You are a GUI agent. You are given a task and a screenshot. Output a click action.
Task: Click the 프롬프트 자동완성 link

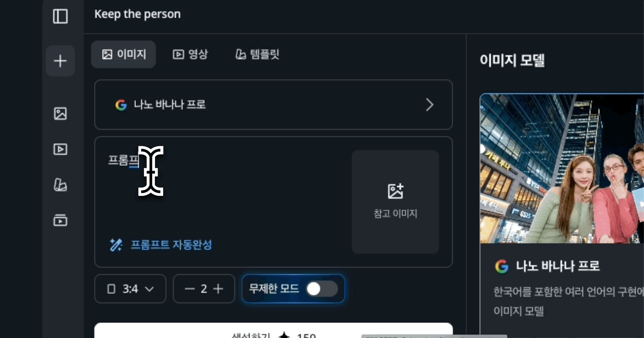coord(171,245)
